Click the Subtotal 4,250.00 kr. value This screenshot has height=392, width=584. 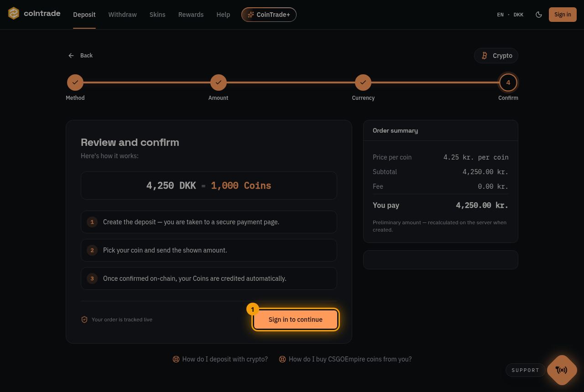coord(485,172)
